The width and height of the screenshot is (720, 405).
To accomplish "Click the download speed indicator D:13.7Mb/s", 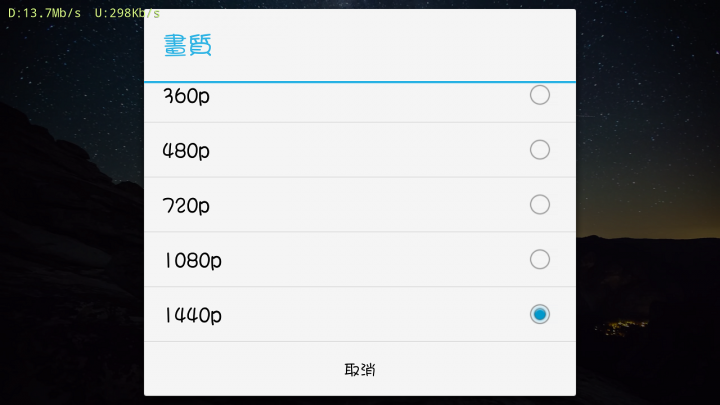I will pos(45,13).
